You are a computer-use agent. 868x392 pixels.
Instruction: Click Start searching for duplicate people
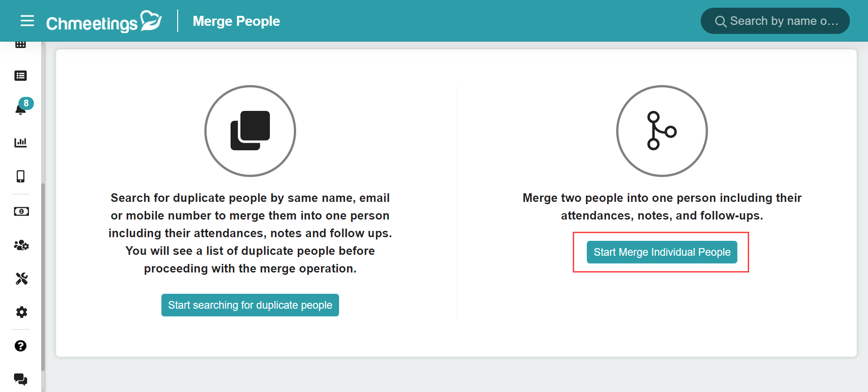coord(250,305)
